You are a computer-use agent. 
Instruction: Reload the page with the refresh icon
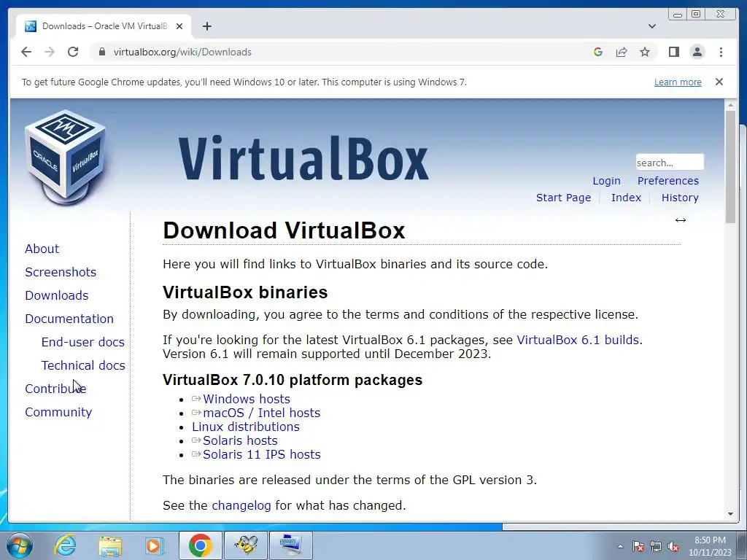coord(73,52)
